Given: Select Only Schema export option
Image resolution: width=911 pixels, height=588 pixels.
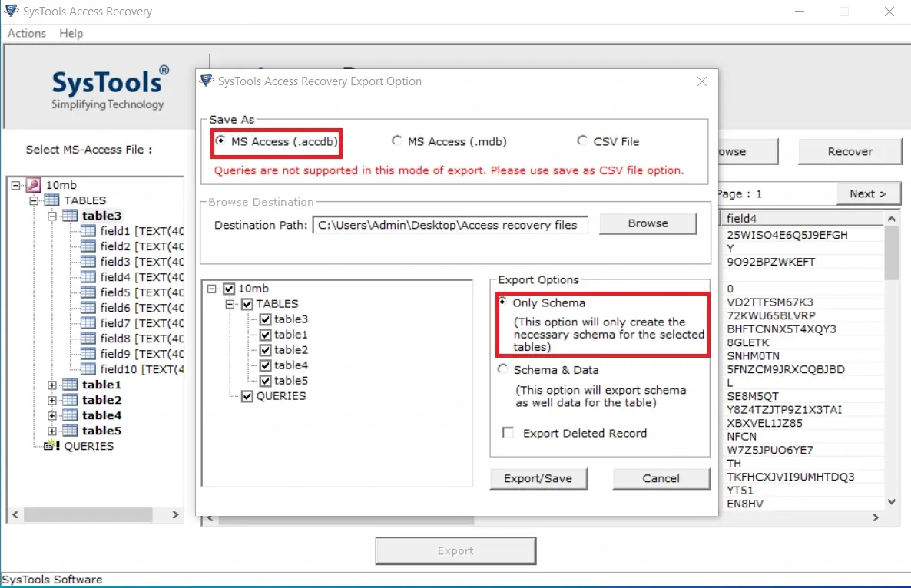Looking at the screenshot, I should [502, 302].
